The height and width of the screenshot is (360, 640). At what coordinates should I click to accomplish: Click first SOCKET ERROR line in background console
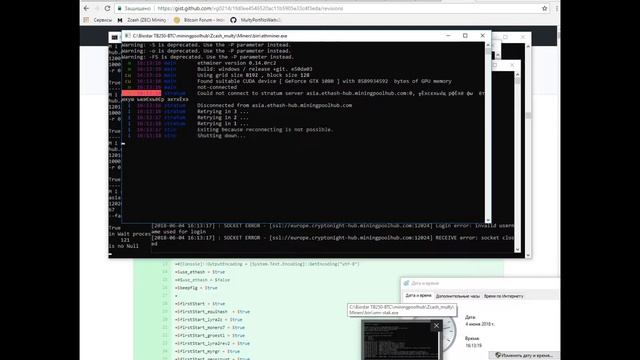pyautogui.click(x=333, y=226)
